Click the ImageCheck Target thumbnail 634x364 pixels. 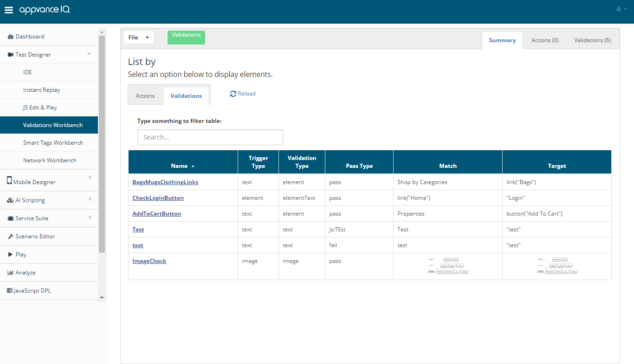coord(557,266)
